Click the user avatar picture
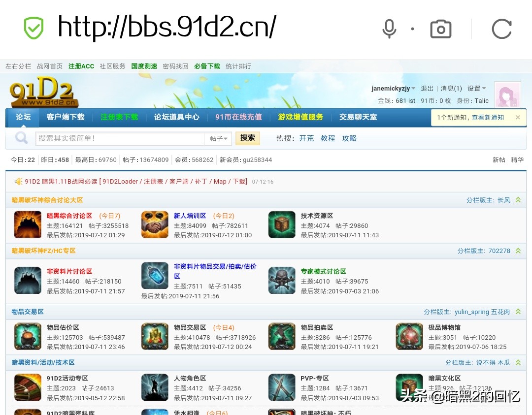Screen dimensions: 532x415 pos(507,95)
